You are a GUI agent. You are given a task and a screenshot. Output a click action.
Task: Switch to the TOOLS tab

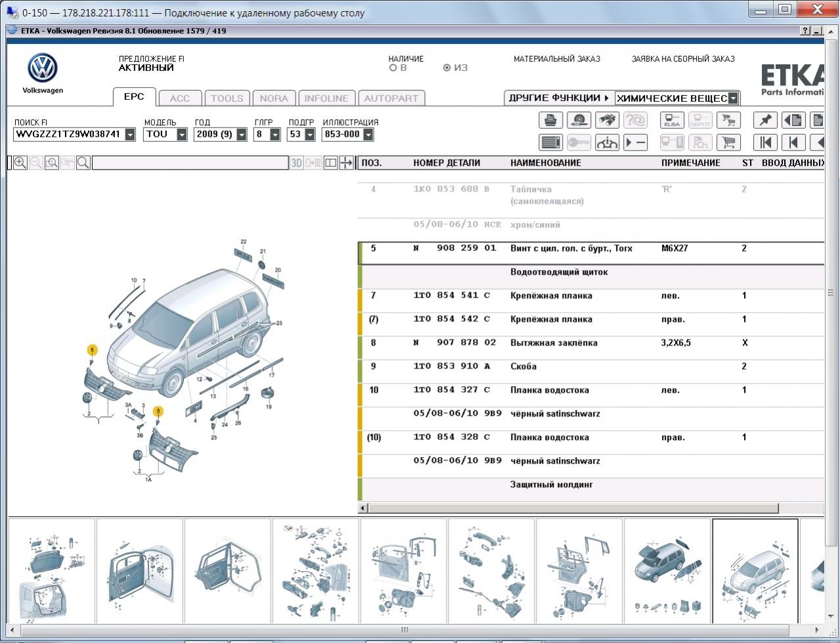227,99
